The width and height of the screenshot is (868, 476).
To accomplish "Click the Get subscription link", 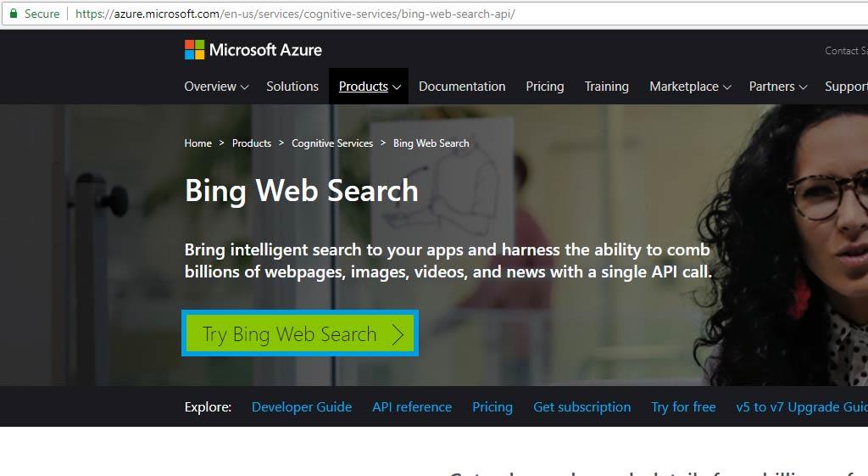I will tap(581, 407).
